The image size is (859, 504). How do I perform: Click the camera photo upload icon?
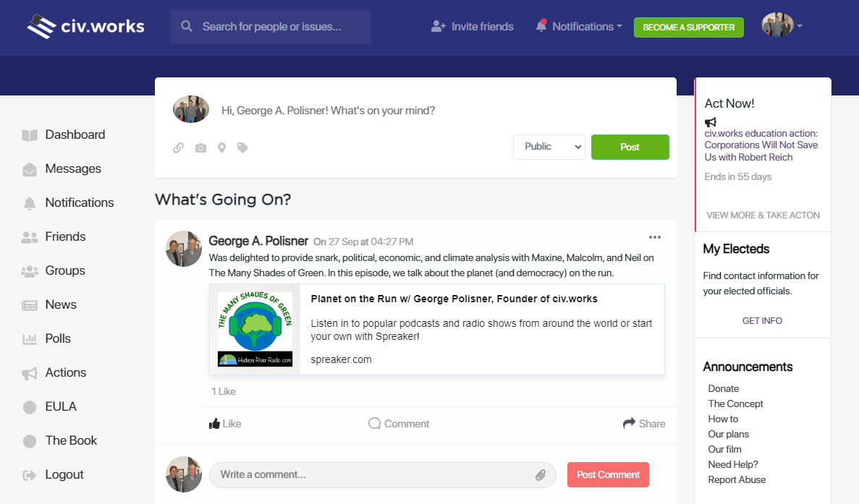click(200, 148)
